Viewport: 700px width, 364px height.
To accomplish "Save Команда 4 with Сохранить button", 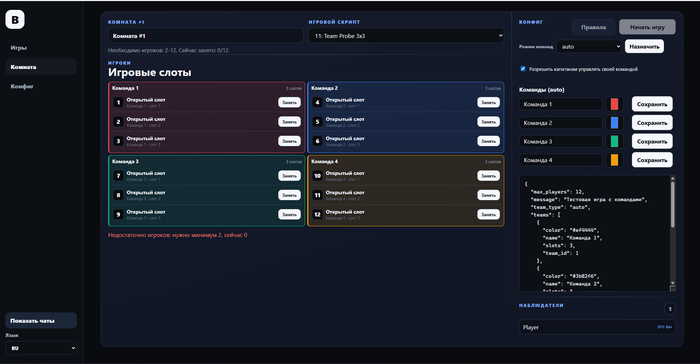I will [x=652, y=160].
